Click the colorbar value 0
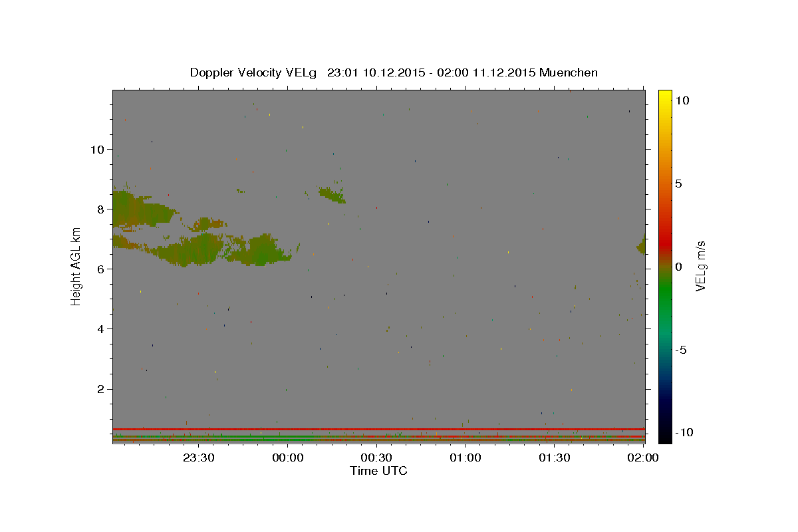Screen dimensions: 798x532 (x=678, y=267)
